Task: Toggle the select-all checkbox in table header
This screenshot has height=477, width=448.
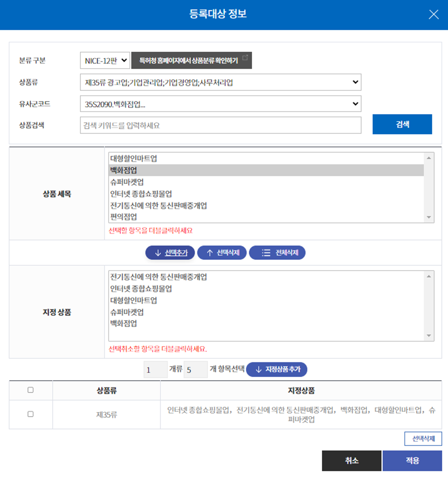Action: [x=31, y=390]
